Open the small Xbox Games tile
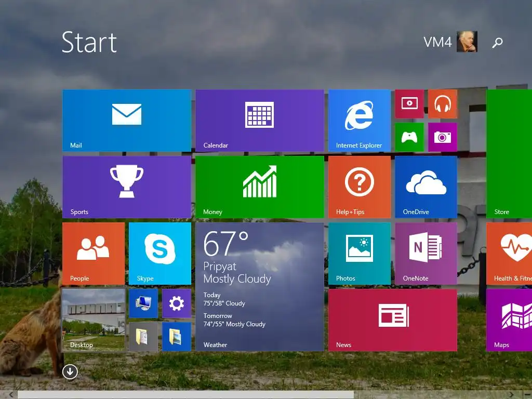The height and width of the screenshot is (399, 532). click(x=409, y=137)
